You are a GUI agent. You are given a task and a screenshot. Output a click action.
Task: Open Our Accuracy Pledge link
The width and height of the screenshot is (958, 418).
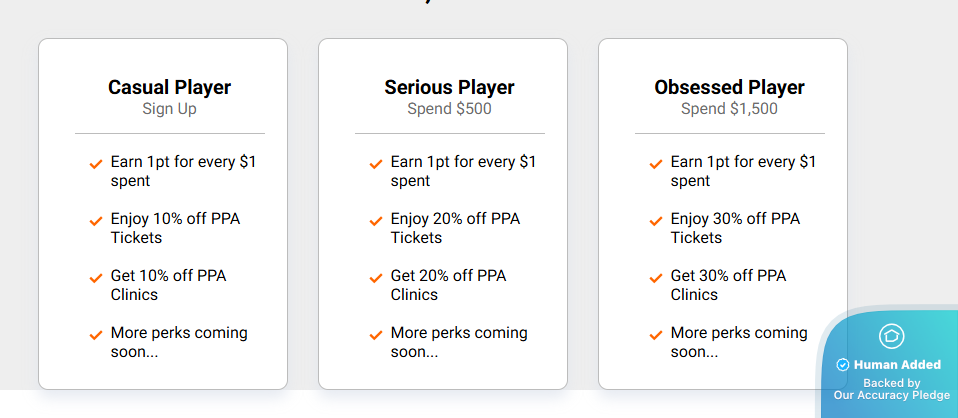click(x=892, y=395)
